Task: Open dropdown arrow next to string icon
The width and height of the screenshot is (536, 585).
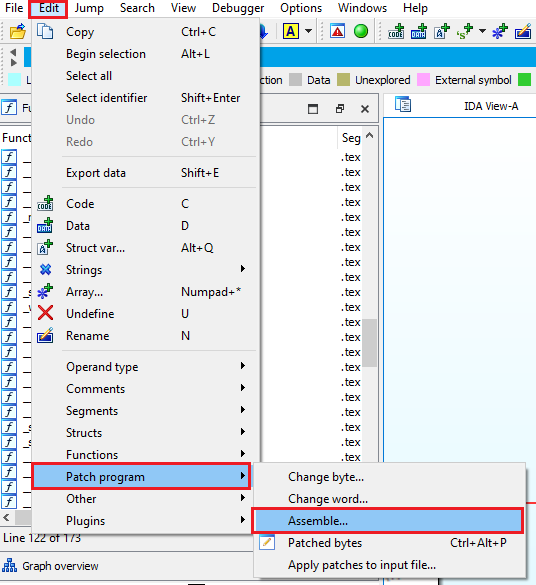Action: click(x=482, y=31)
